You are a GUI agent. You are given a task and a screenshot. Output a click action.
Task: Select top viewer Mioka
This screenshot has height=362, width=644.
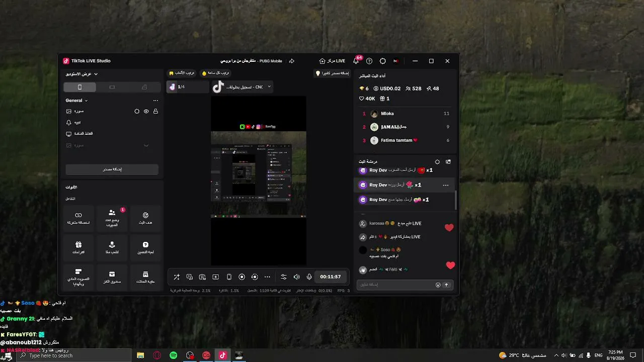point(406,114)
